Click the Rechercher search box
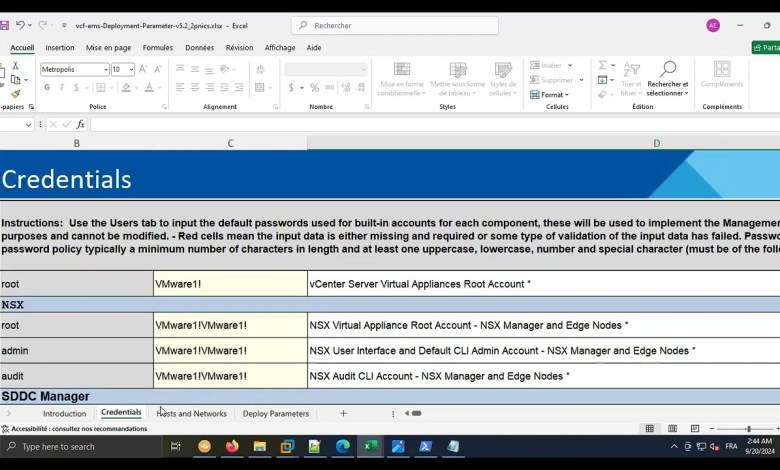The width and height of the screenshot is (780, 470). (395, 25)
